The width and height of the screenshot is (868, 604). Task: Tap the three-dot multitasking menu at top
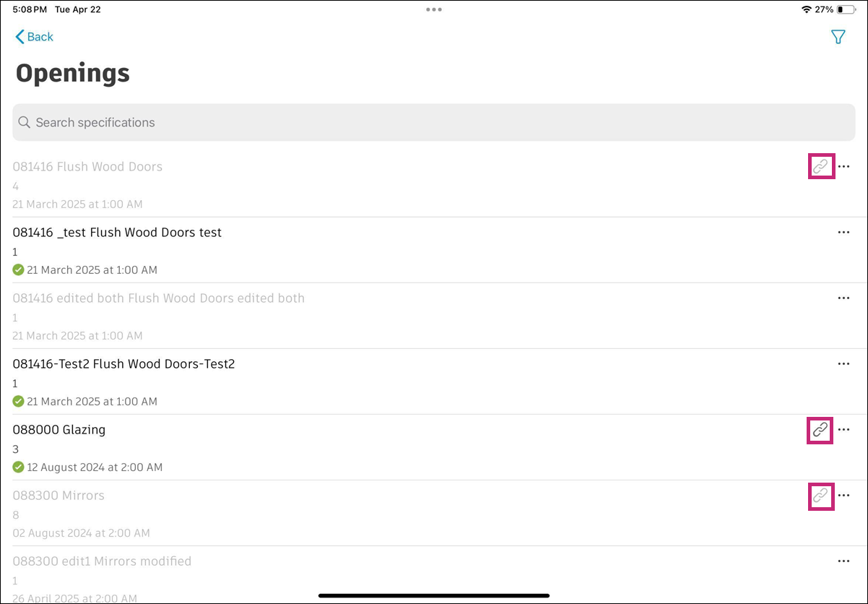coord(433,9)
